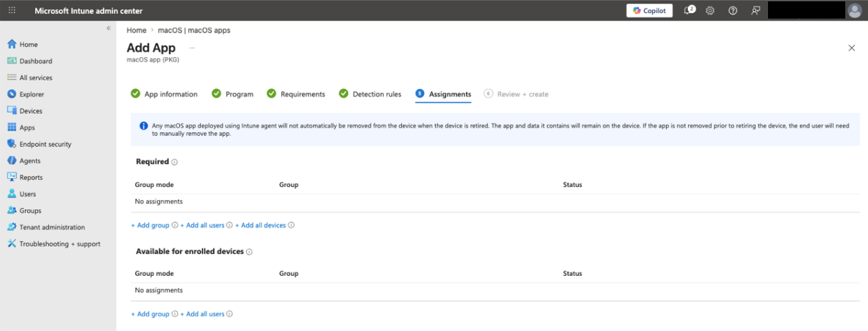
Task: Switch to the App information step
Action: (x=164, y=94)
